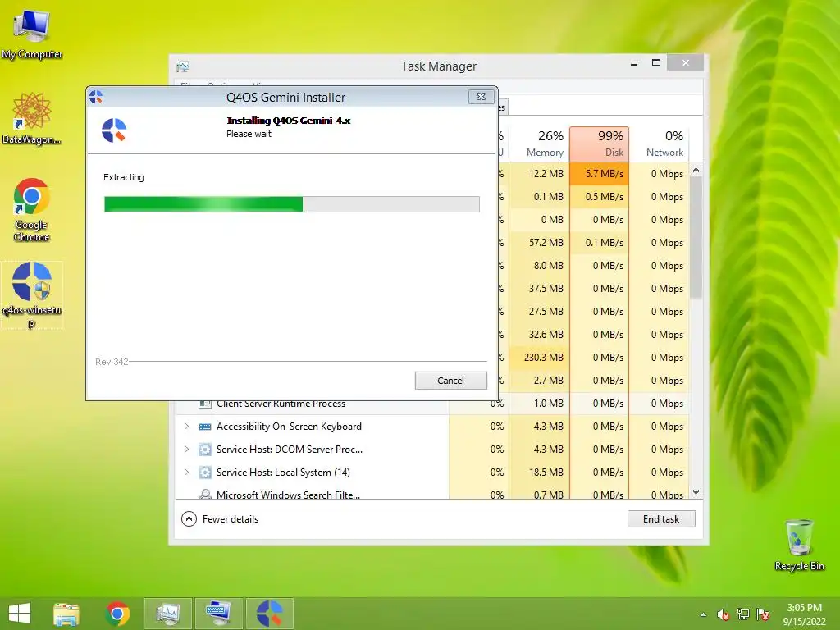Switch to Task Manager taskbar icon

point(168,614)
